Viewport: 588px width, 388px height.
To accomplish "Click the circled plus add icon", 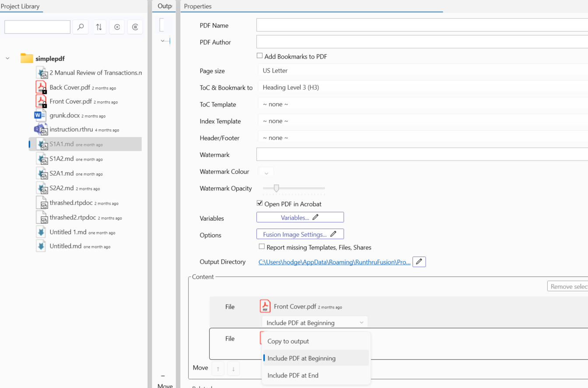I will (117, 27).
